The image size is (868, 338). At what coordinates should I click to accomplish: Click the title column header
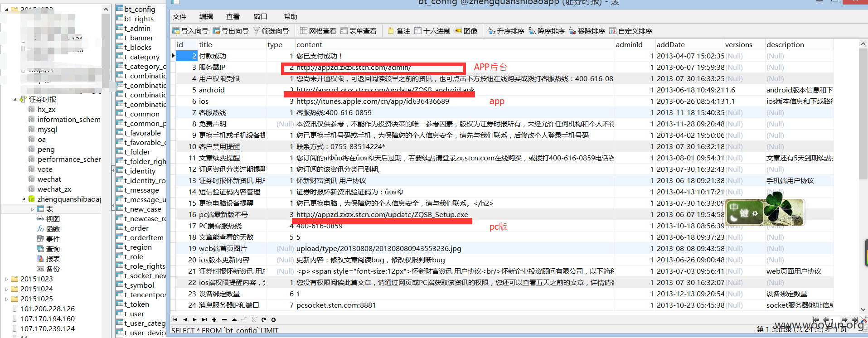[232, 44]
